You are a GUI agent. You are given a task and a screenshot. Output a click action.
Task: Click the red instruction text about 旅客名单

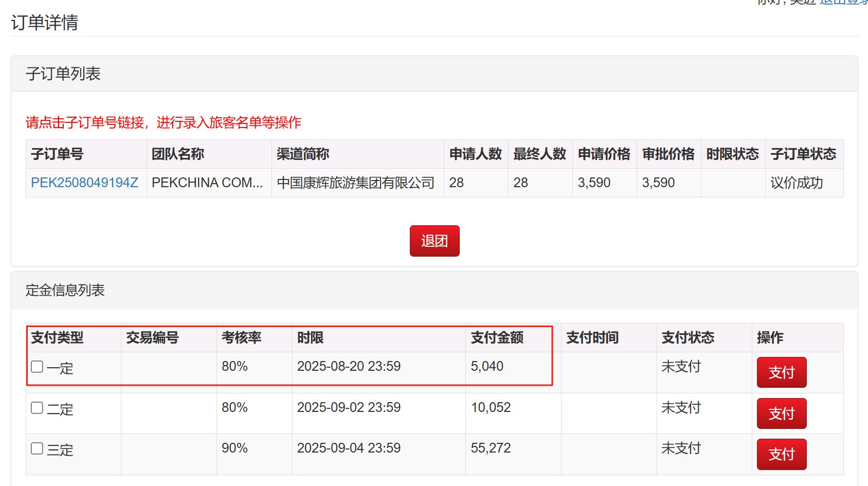pos(164,122)
